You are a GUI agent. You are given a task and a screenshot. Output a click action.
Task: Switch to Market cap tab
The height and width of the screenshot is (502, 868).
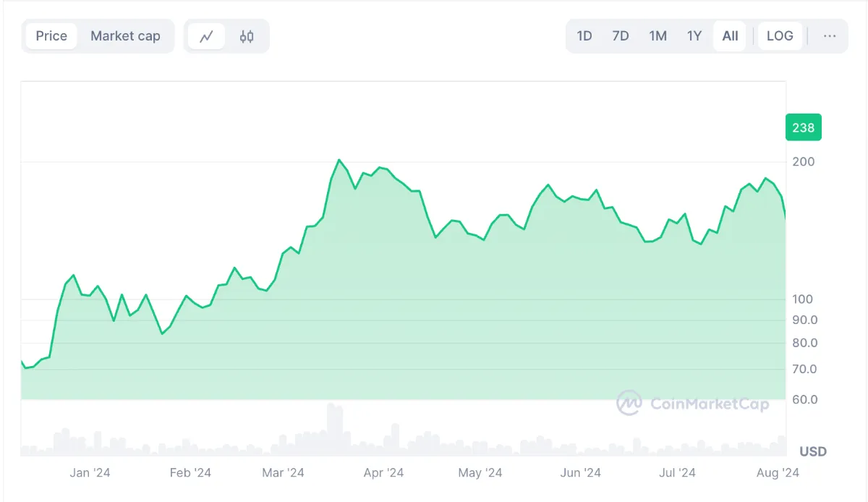(125, 36)
